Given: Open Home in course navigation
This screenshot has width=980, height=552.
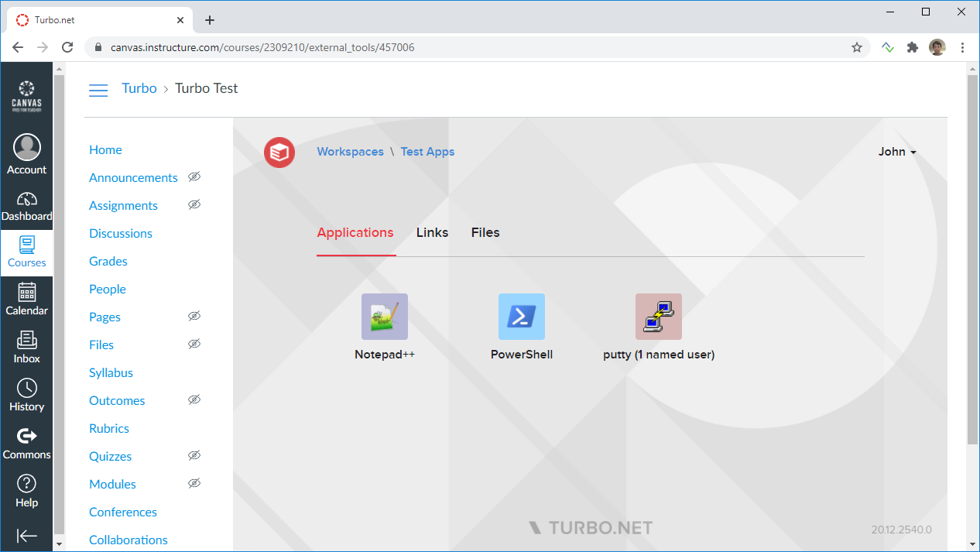Looking at the screenshot, I should tap(105, 150).
